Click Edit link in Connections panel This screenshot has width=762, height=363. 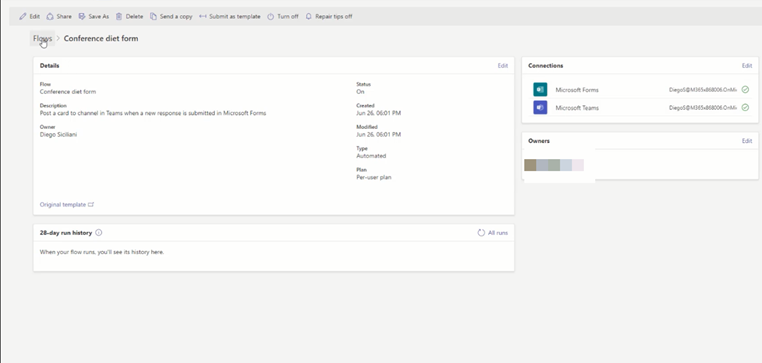[746, 66]
